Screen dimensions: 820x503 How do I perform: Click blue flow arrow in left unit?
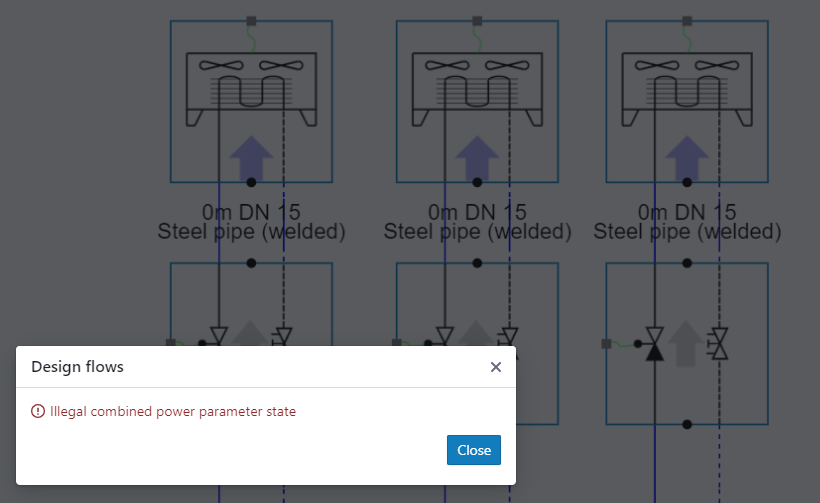click(252, 156)
